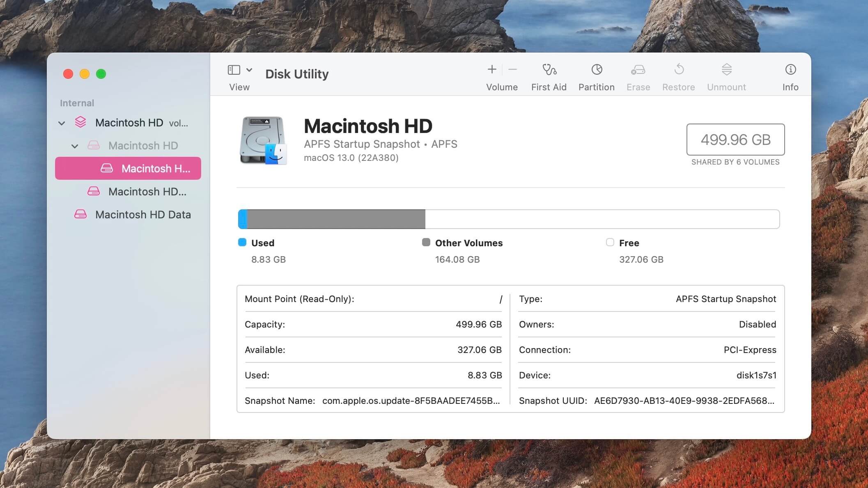This screenshot has width=868, height=488.
Task: Click 'macOS 13.0 (22A380)' text
Action: (x=351, y=158)
